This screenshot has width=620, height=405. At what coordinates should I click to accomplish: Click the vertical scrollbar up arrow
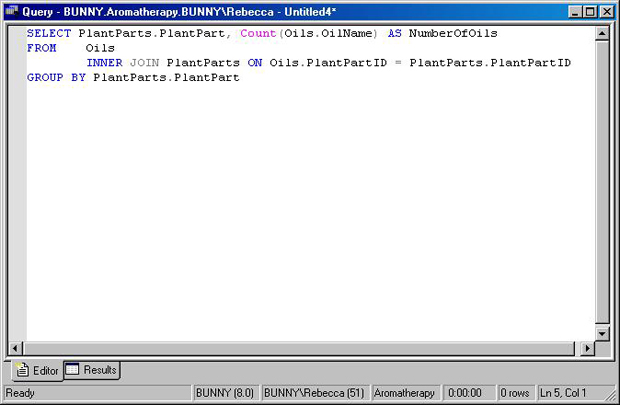coord(602,34)
